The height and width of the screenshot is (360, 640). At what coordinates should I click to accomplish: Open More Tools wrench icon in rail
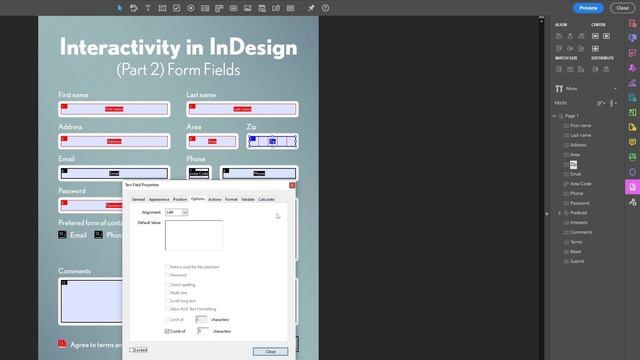tap(632, 202)
